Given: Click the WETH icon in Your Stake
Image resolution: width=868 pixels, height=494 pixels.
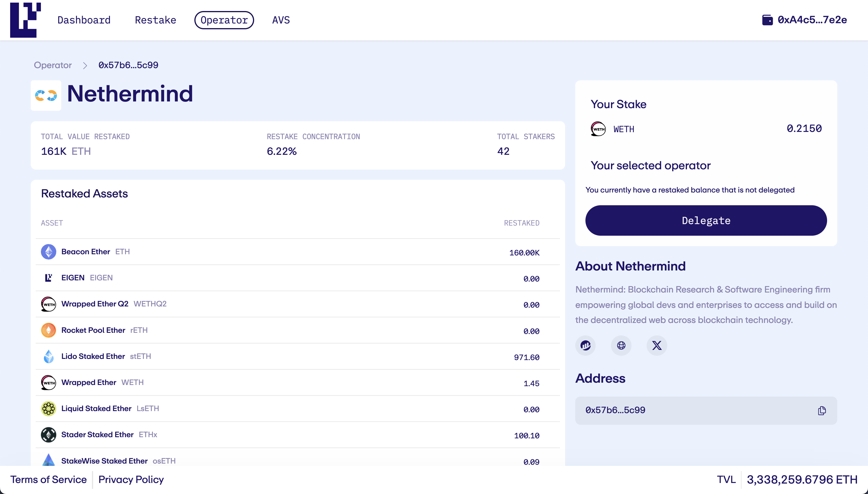Looking at the screenshot, I should tap(598, 129).
